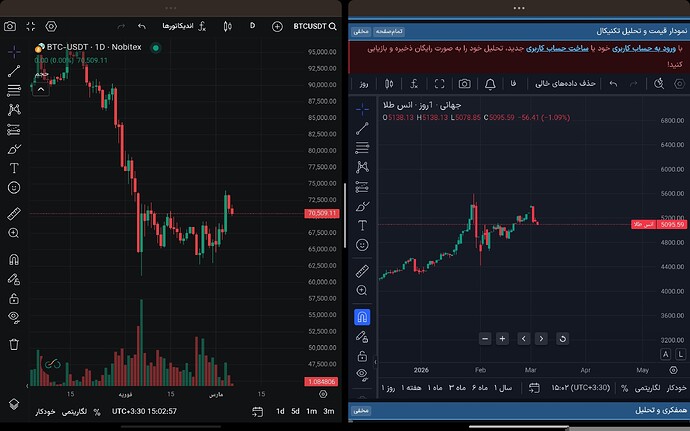690x431 pixels.
Task: Click the 70,509.11 price label on price scale
Action: coord(322,214)
